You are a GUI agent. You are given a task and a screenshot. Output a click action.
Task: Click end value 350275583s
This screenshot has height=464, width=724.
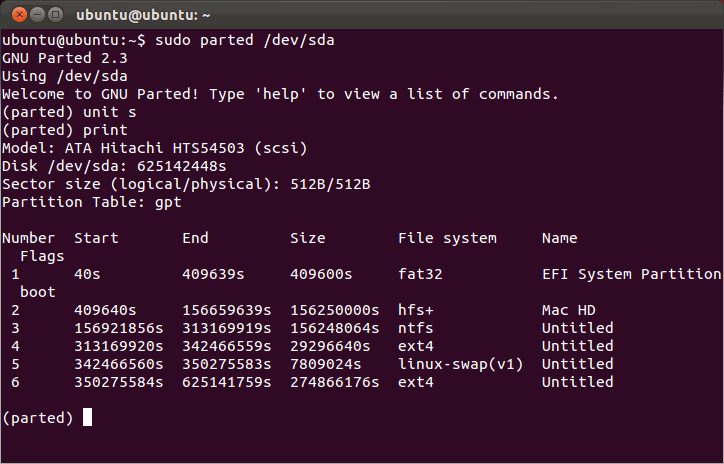pyautogui.click(x=227, y=364)
